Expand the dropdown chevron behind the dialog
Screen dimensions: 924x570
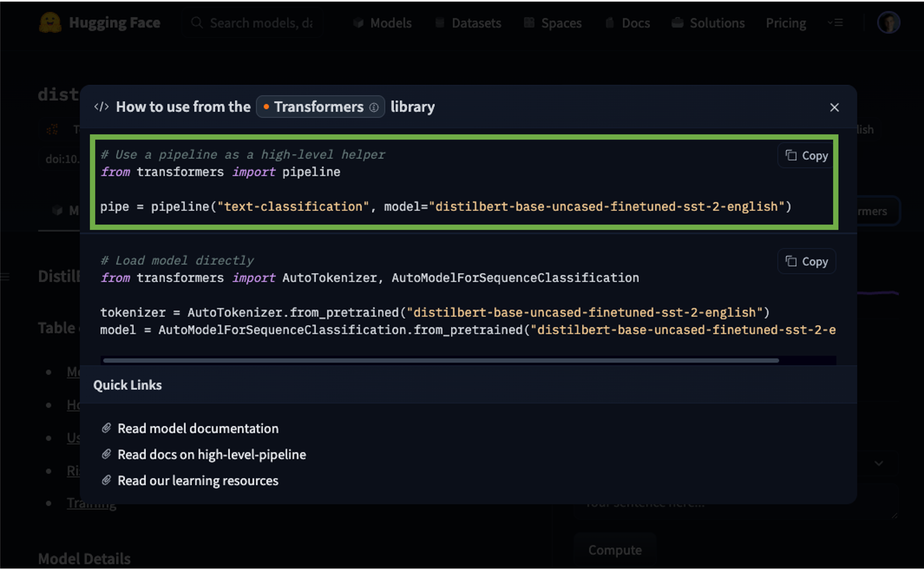point(879,463)
